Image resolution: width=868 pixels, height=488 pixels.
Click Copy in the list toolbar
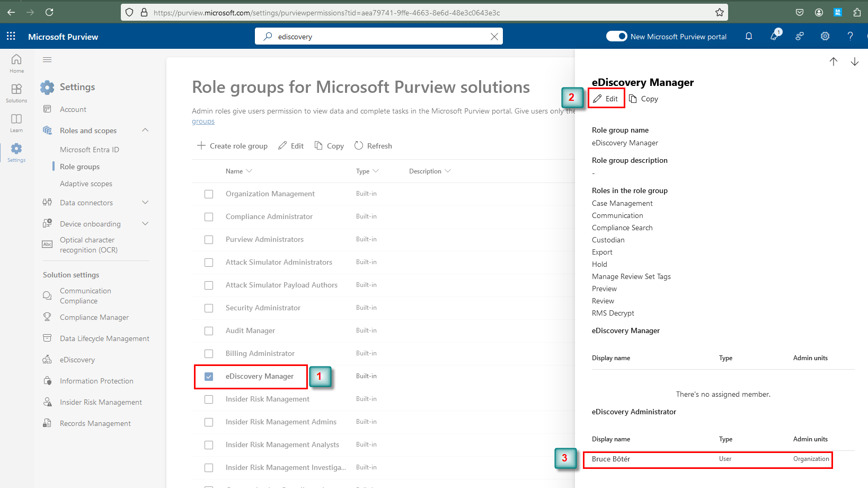click(x=329, y=146)
